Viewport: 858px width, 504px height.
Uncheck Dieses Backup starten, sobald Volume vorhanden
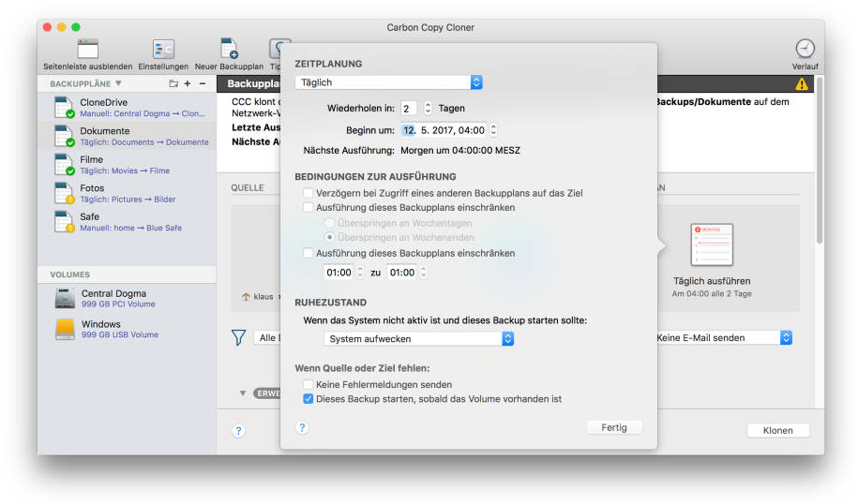coord(309,399)
